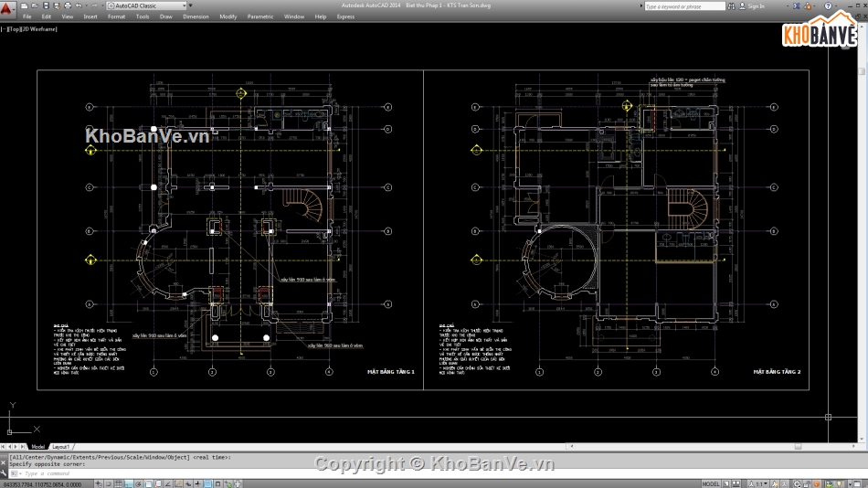
Task: Open the Draw menu
Action: pos(165,16)
